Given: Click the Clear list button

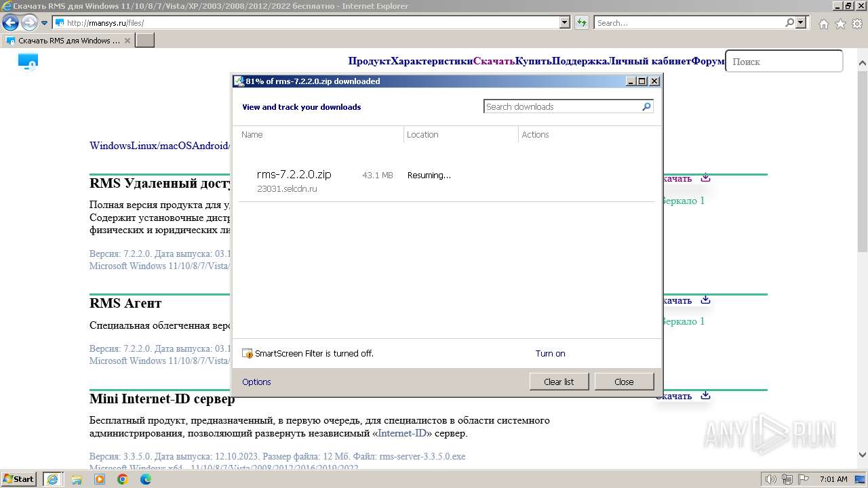Looking at the screenshot, I should 559,382.
